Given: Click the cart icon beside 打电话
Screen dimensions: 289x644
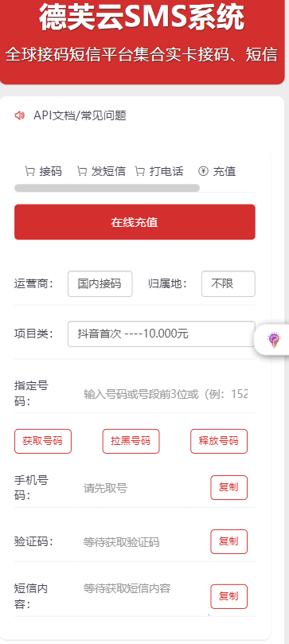Looking at the screenshot, I should coord(140,171).
